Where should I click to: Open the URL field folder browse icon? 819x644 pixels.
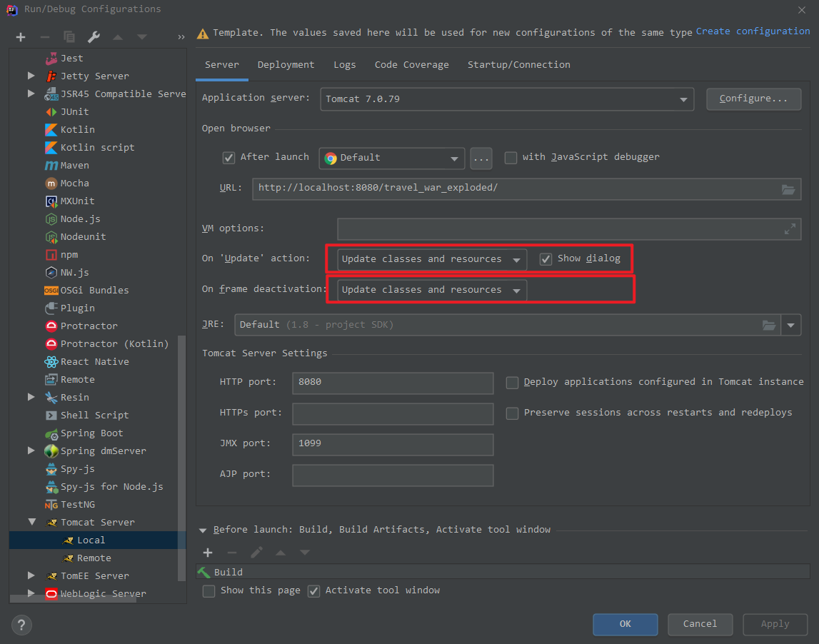click(788, 189)
